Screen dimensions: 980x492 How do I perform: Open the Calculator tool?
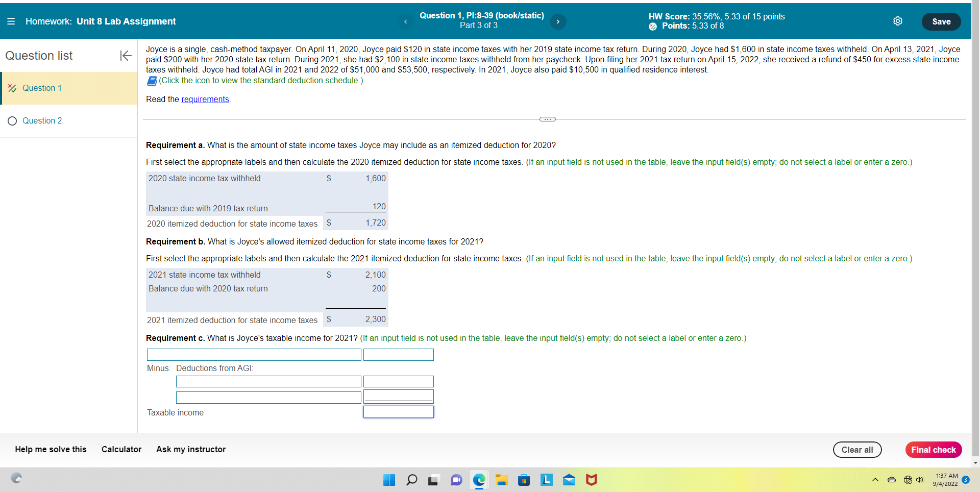click(x=121, y=449)
